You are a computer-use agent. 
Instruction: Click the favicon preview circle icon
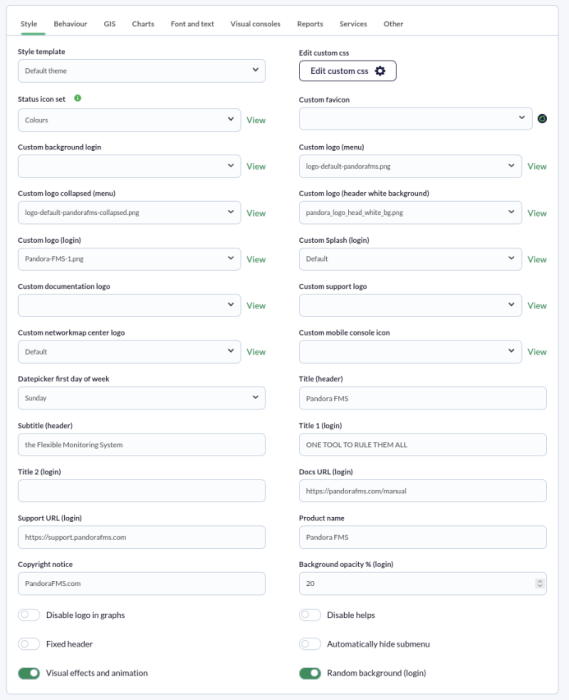[x=542, y=119]
